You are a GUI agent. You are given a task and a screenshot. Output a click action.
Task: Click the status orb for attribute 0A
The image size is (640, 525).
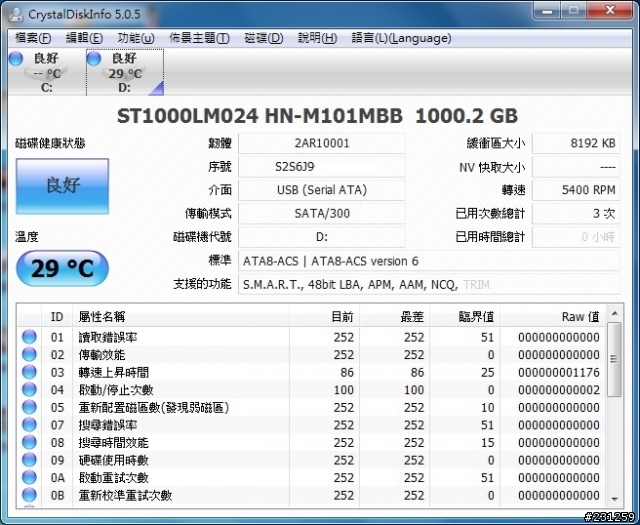pyautogui.click(x=29, y=477)
